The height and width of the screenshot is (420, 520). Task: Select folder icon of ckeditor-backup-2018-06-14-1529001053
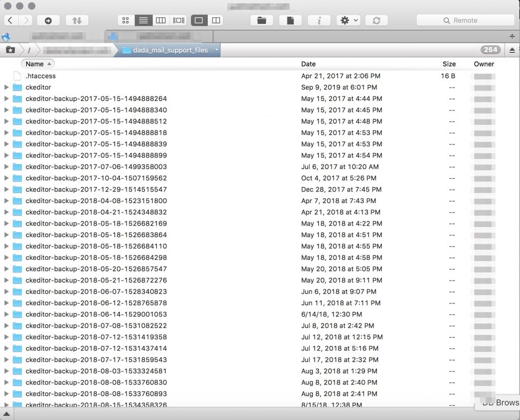pos(17,314)
